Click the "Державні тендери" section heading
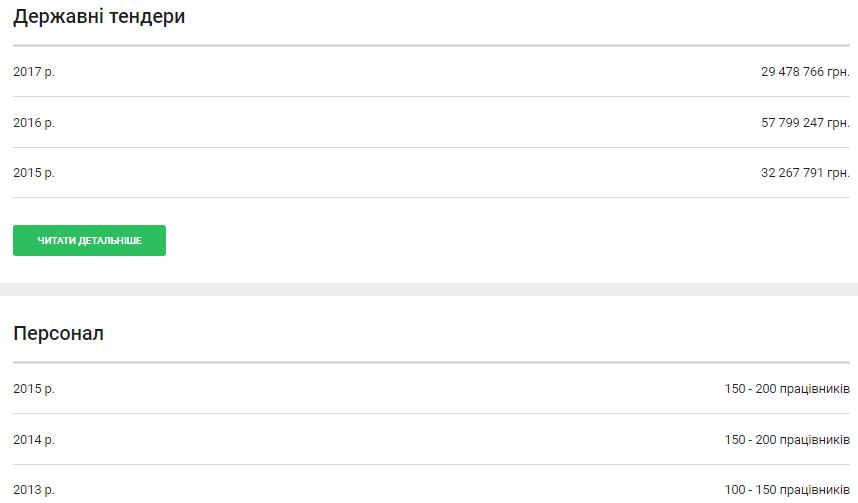The height and width of the screenshot is (503, 858). coord(99,17)
